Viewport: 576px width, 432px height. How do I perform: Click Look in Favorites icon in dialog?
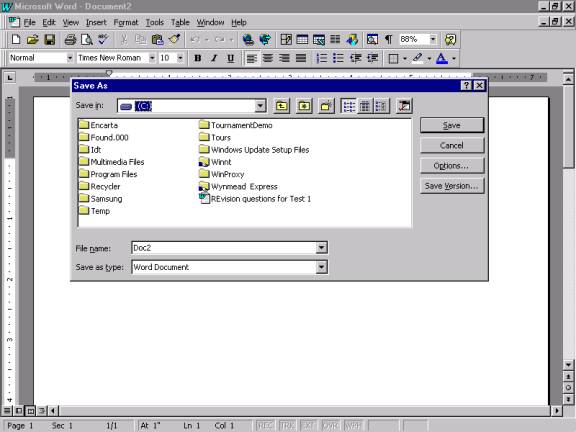pyautogui.click(x=304, y=106)
